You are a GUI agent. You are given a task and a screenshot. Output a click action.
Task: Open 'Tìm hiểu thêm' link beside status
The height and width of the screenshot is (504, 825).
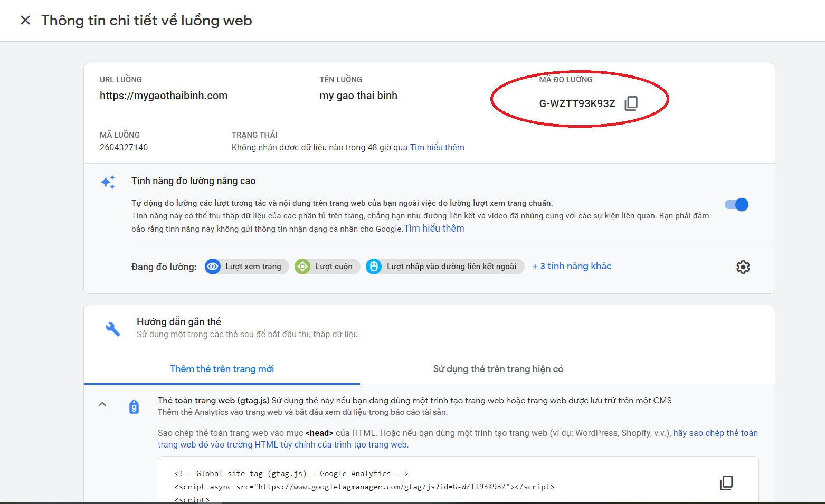[438, 148]
